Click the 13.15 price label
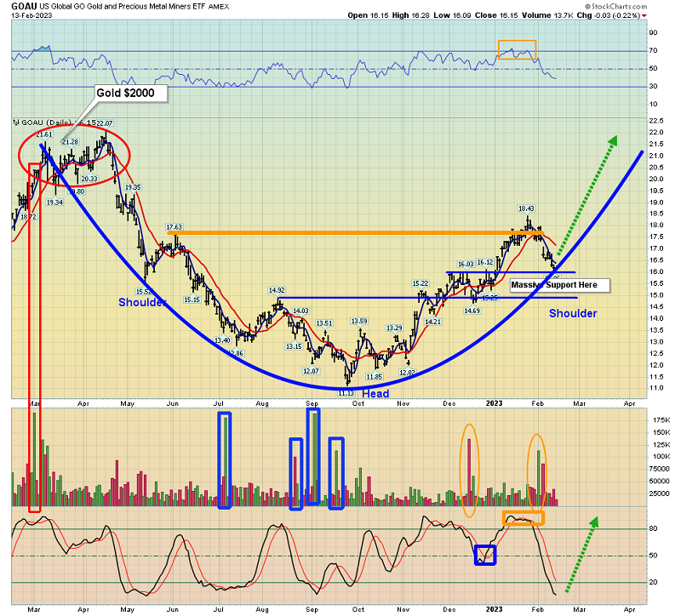The width and height of the screenshot is (681, 616). [x=294, y=346]
